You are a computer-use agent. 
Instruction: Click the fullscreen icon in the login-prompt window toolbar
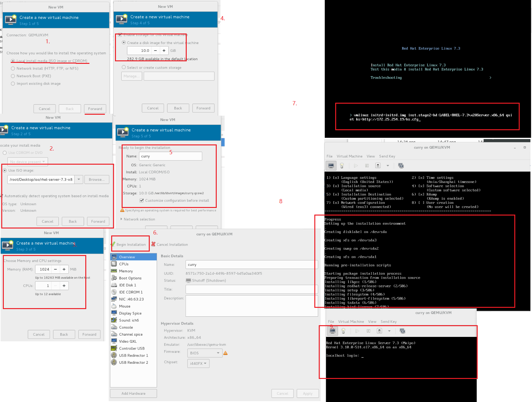tap(402, 331)
